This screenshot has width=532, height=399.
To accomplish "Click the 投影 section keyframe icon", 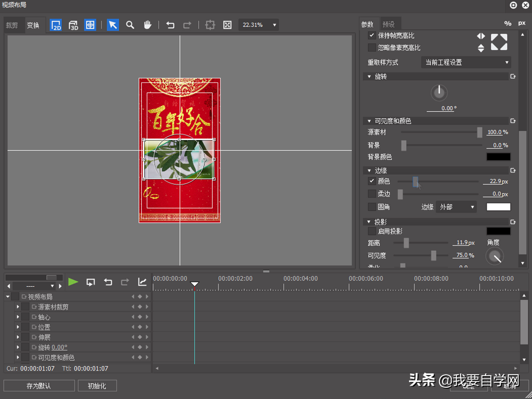I will coord(512,222).
